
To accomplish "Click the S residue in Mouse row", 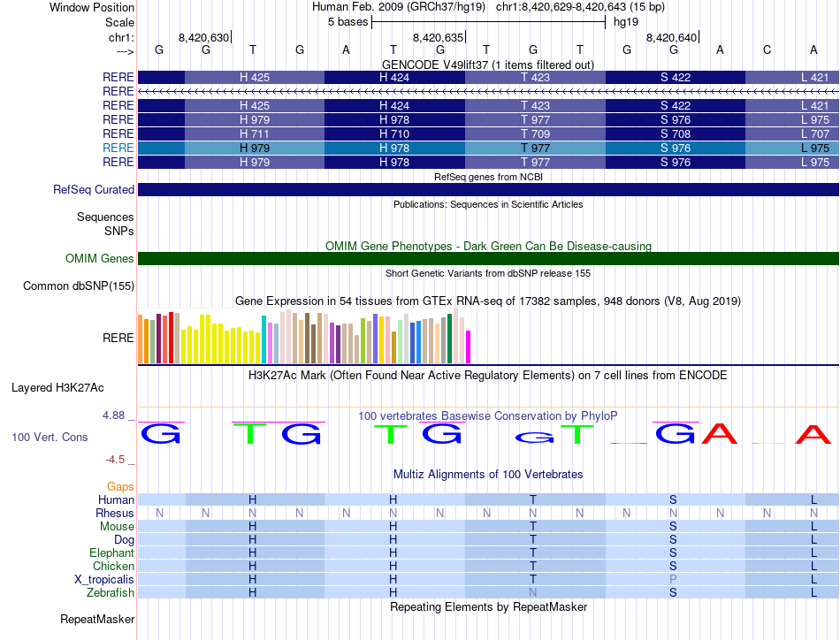I will (x=673, y=527).
